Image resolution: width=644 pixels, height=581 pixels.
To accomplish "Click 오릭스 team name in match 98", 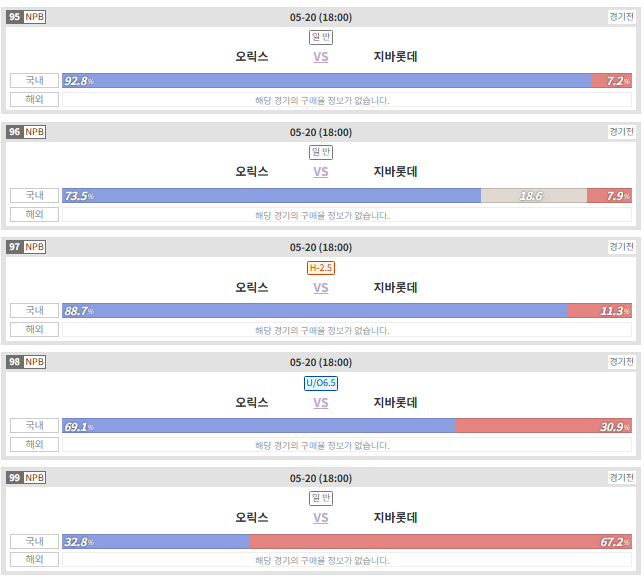I will 252,402.
